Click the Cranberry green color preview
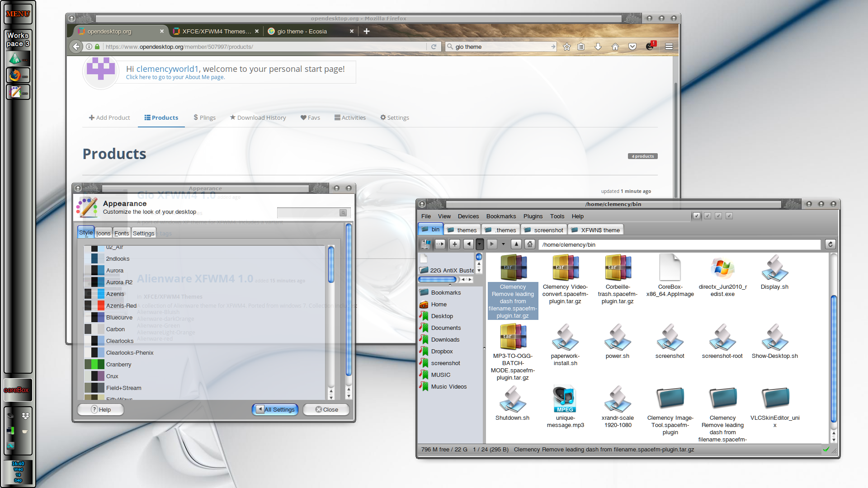 pos(94,364)
